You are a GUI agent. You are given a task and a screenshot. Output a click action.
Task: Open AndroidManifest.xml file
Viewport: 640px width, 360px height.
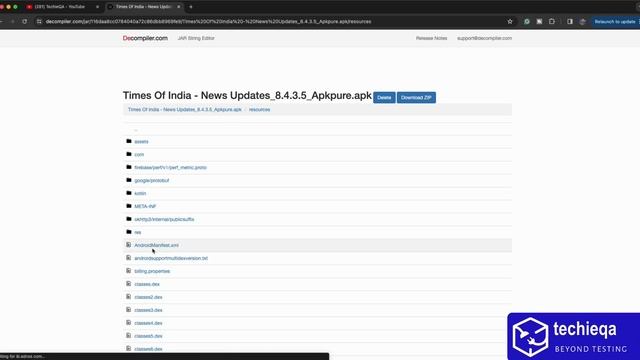pos(156,245)
